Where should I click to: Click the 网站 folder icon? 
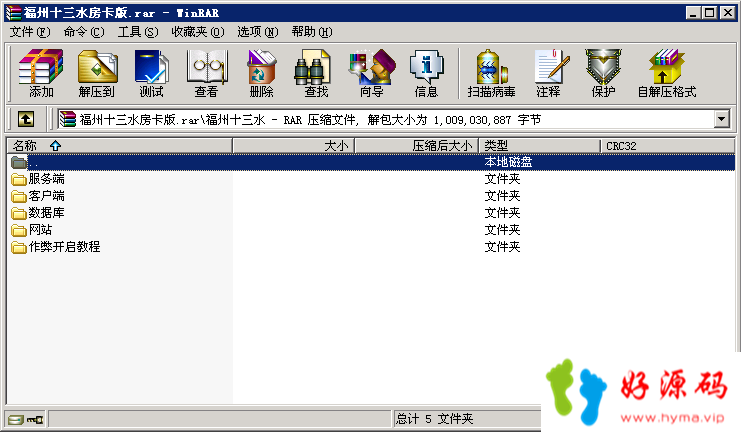coord(19,230)
